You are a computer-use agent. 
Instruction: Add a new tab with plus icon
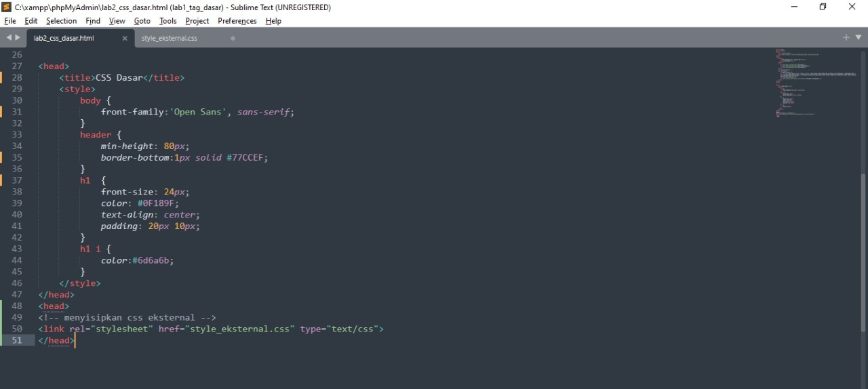[x=846, y=37]
